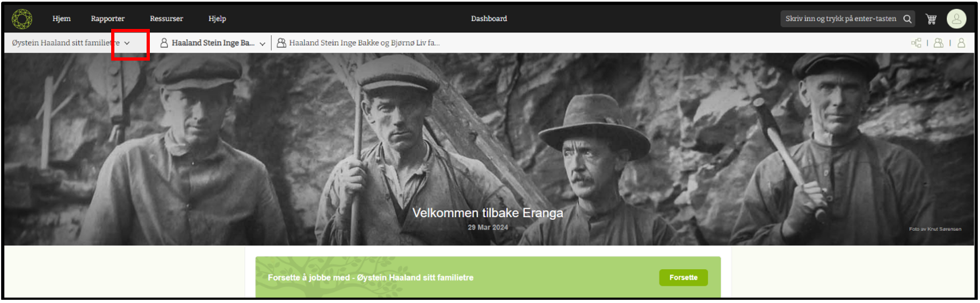Focus the Skriv inn search field
Viewport: 980px width, 303px height.
tap(841, 19)
